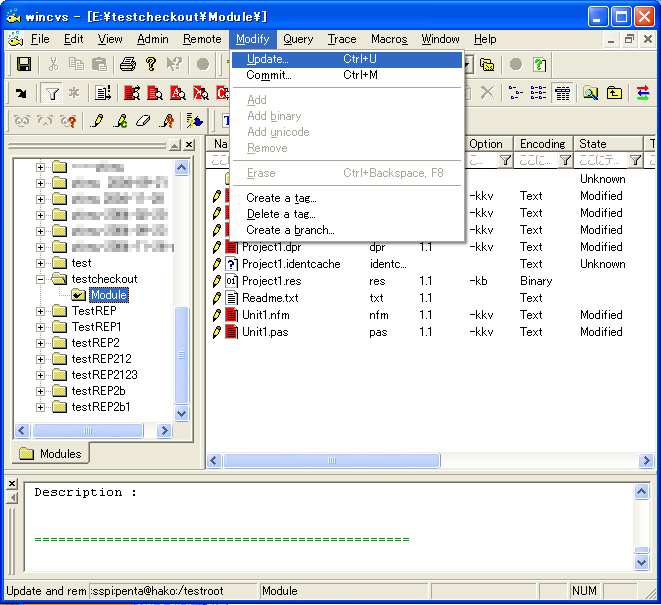Close the left Modules pane with X
Viewport: 661px width, 605px height.
pos(189,145)
